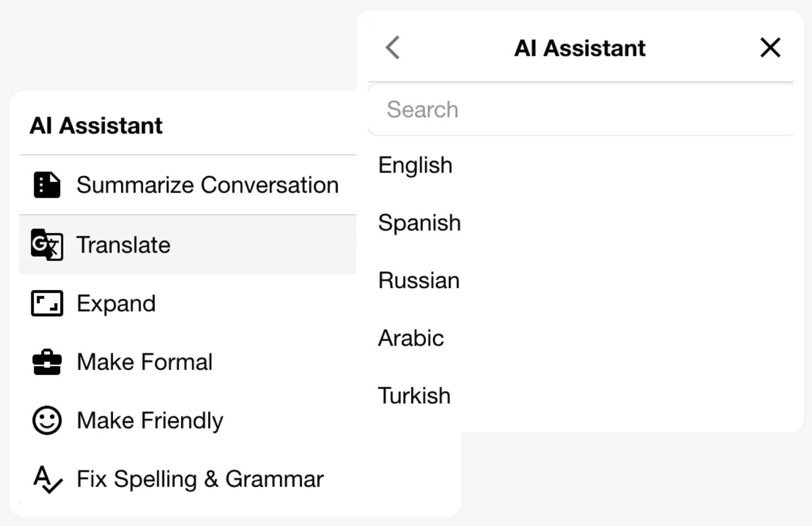Go back using the left chevron

click(x=392, y=48)
